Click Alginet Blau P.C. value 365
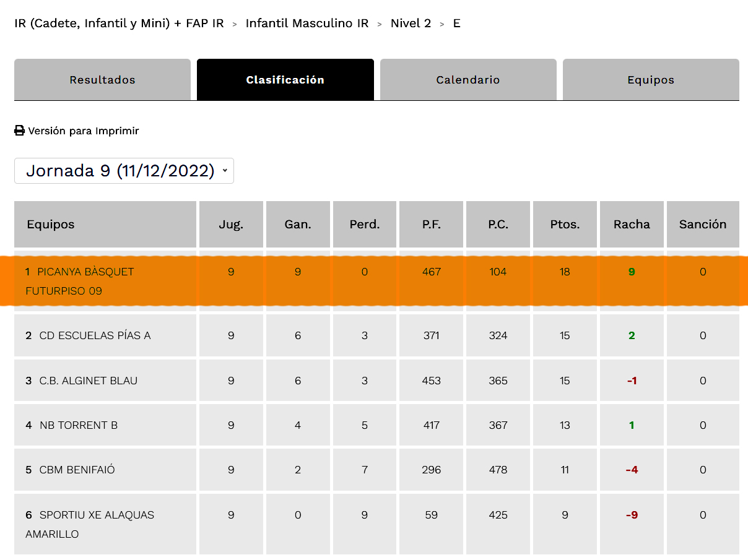Screen dimensions: 748x560 pyautogui.click(x=498, y=381)
